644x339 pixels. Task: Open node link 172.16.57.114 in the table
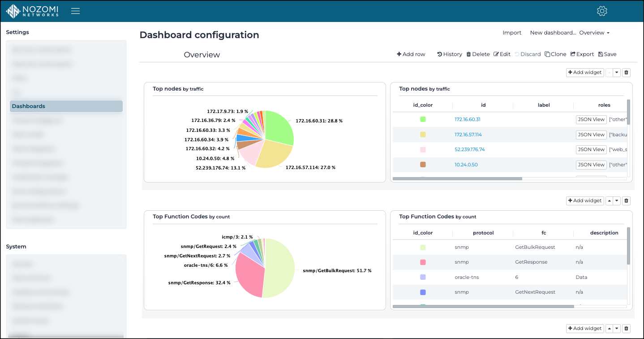pyautogui.click(x=468, y=135)
